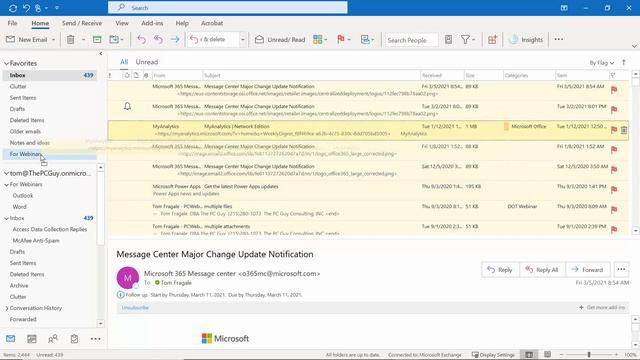Viewport: 640px width, 360px height.
Task: Open the View ribbon tab
Action: tap(122, 23)
